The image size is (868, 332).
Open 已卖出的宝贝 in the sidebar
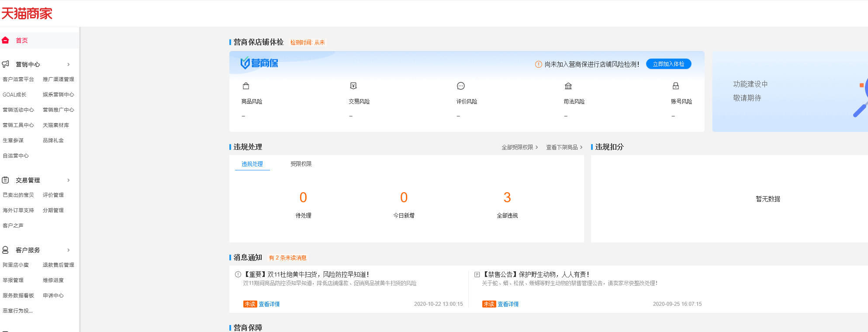pyautogui.click(x=18, y=195)
